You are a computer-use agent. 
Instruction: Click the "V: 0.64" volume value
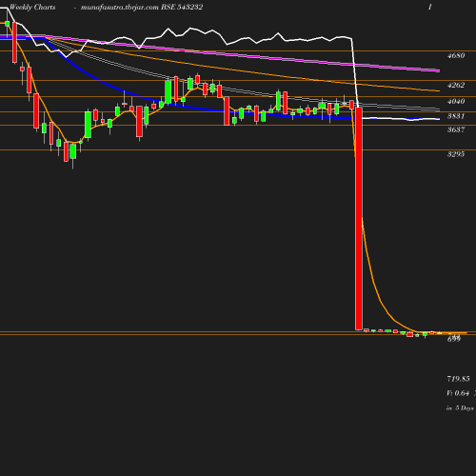click(458, 393)
